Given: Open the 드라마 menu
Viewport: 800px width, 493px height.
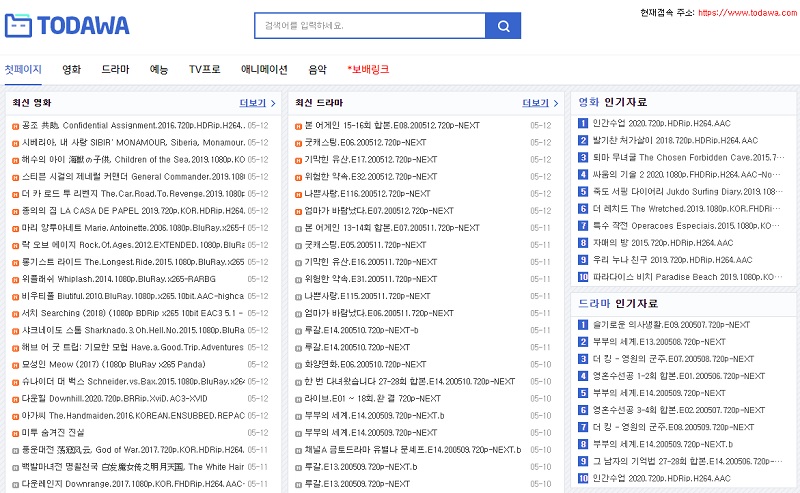Looking at the screenshot, I should click(x=115, y=69).
